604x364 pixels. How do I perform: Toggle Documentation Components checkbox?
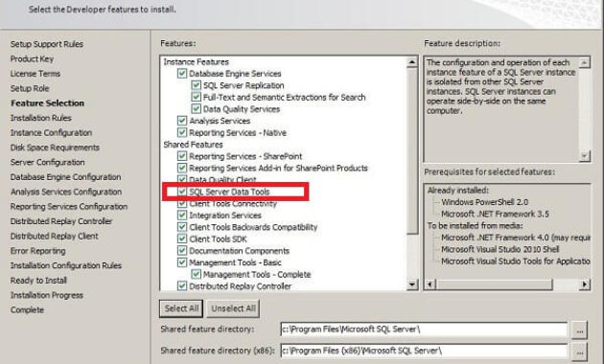tap(182, 251)
